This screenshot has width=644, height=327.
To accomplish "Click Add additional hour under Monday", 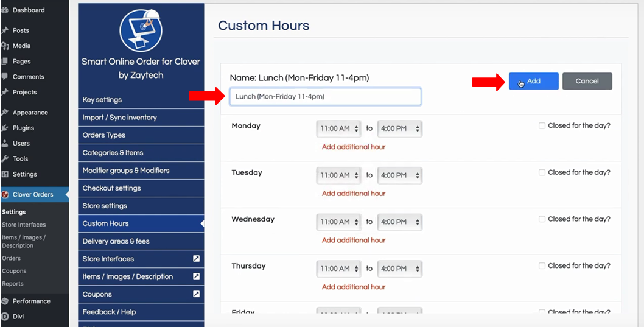I will [x=354, y=147].
